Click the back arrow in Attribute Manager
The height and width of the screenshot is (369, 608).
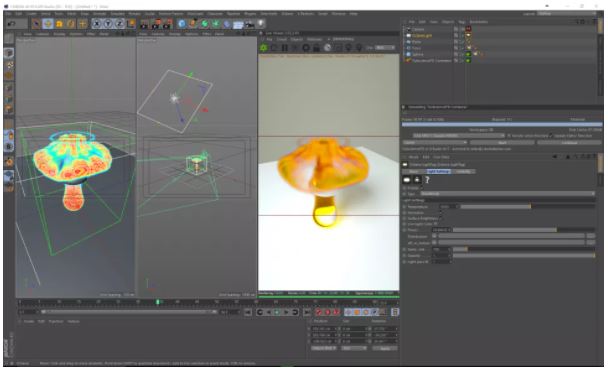point(554,157)
